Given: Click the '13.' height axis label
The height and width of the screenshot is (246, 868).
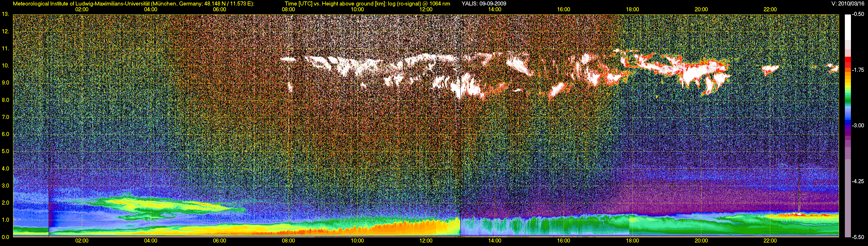Looking at the screenshot, I should pos(5,14).
